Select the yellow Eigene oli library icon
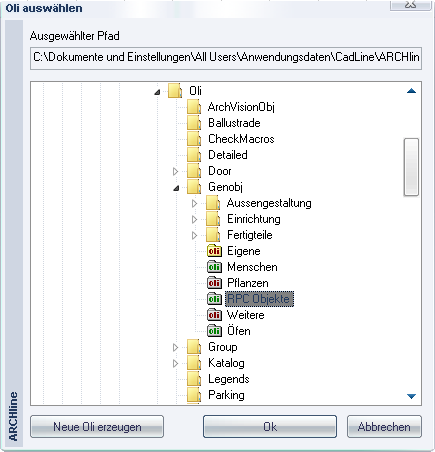435x452 pixels. 214,251
